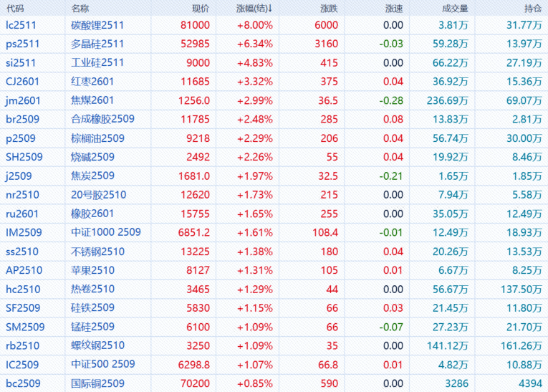Sort the table by 代码 header

pyautogui.click(x=14, y=8)
